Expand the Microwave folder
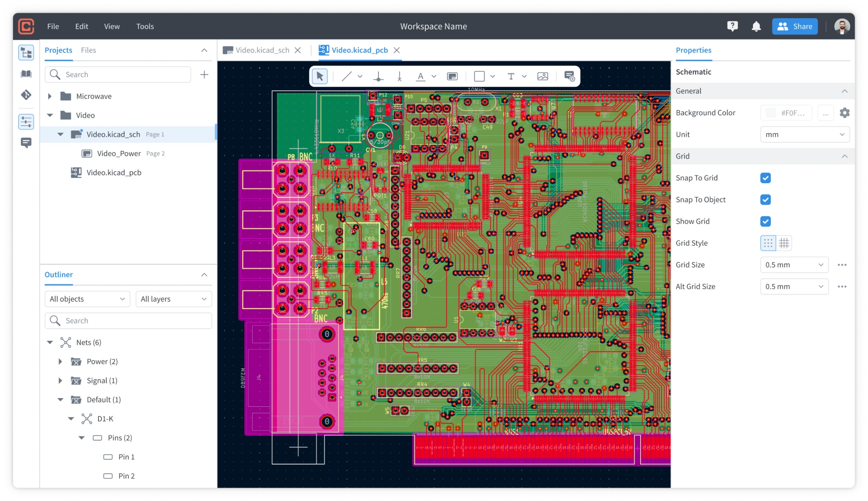 tap(49, 96)
